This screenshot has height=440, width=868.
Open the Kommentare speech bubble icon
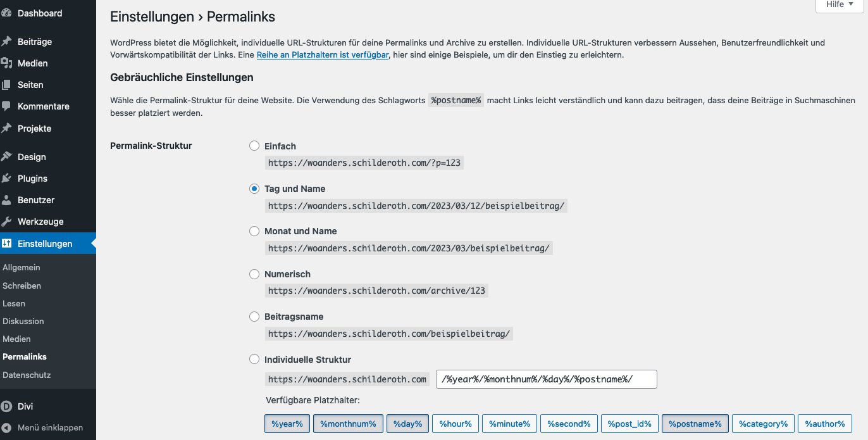point(6,106)
